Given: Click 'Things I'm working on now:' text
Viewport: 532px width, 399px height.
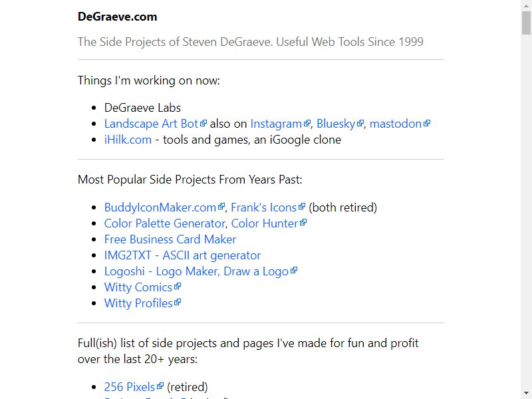Looking at the screenshot, I should (149, 80).
